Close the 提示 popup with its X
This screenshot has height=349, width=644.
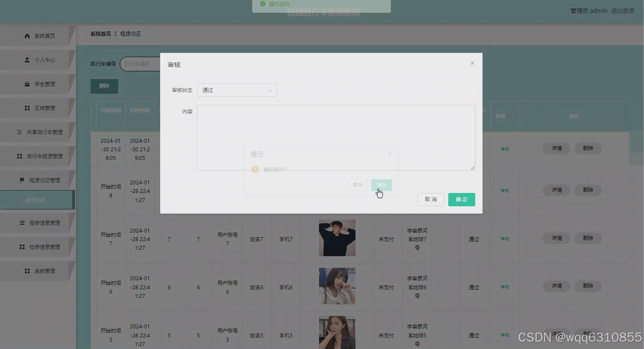click(x=389, y=154)
